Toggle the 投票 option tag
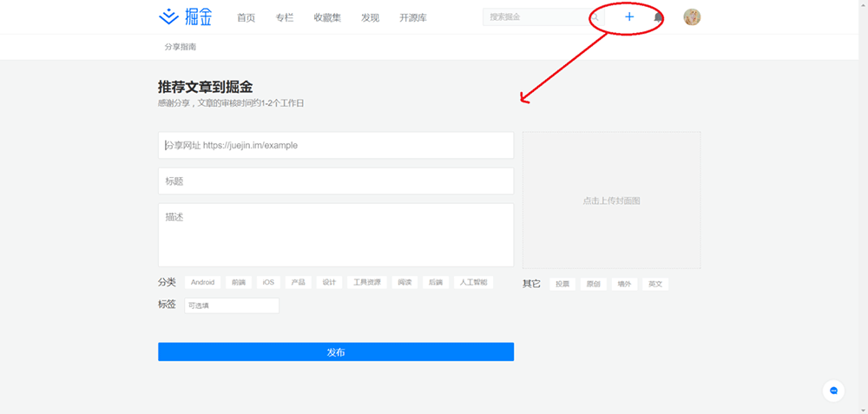 [x=562, y=284]
